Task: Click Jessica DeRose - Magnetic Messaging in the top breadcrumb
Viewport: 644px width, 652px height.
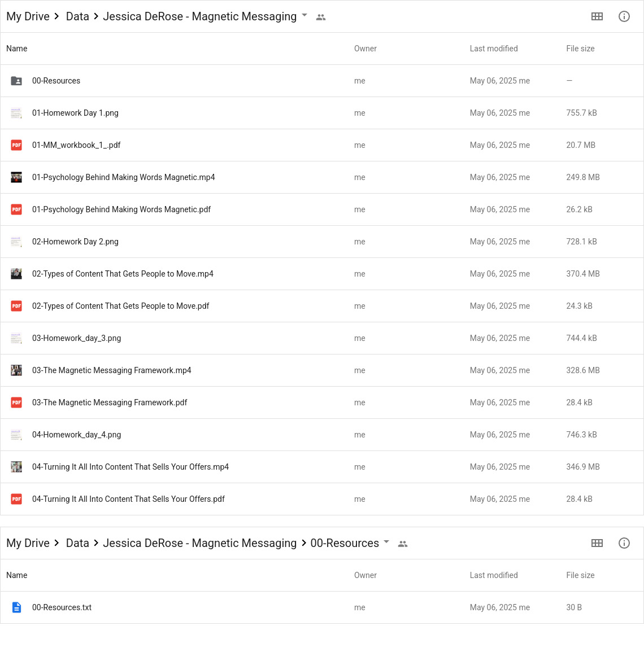Action: click(199, 16)
